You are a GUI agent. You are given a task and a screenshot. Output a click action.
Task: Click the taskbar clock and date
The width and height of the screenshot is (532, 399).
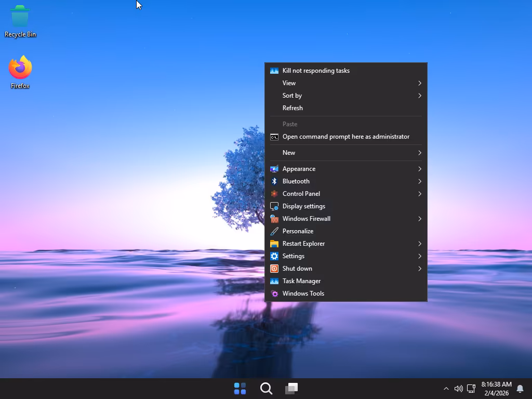coord(496,389)
